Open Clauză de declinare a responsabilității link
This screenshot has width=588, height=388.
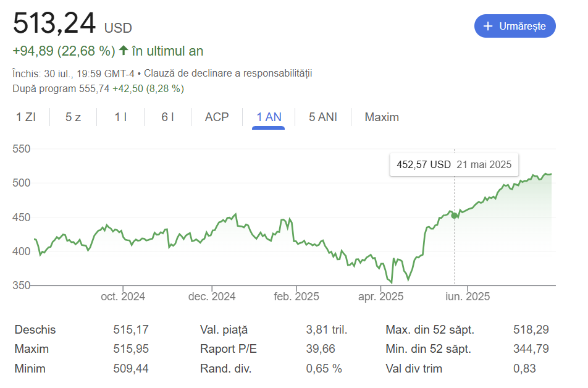pos(228,73)
